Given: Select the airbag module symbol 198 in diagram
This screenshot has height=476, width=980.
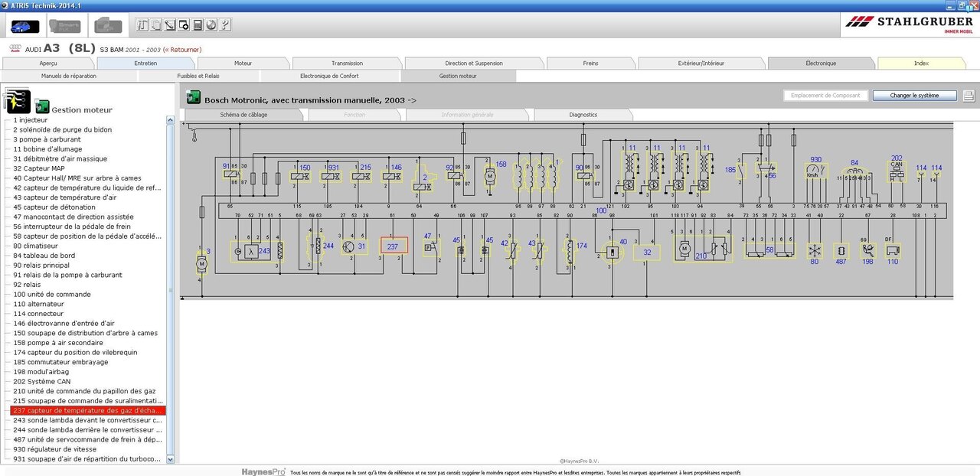Looking at the screenshot, I should pyautogui.click(x=867, y=249).
